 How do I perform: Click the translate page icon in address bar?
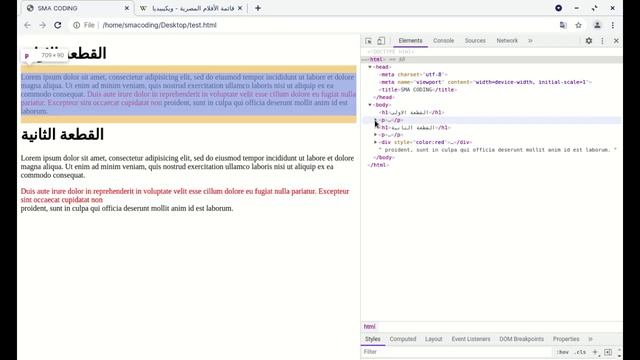(563, 25)
